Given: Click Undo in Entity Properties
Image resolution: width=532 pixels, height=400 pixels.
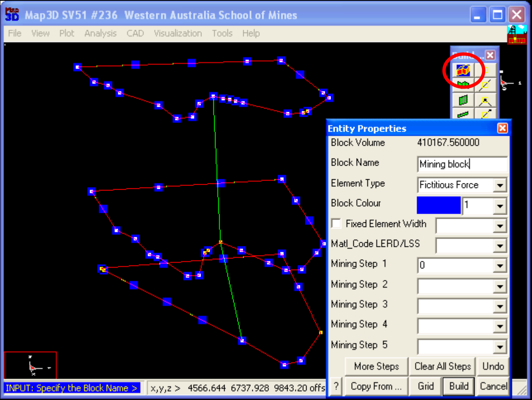Looking at the screenshot, I should pyautogui.click(x=493, y=366).
